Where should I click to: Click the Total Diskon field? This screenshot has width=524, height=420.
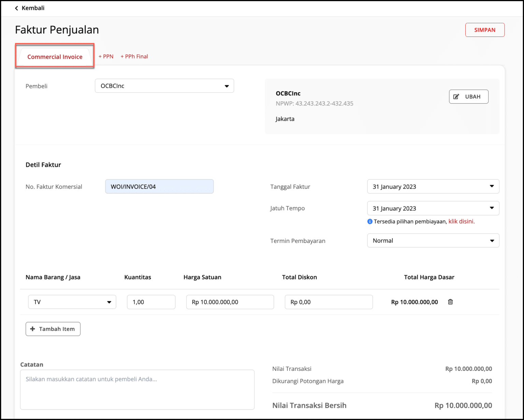[x=329, y=302]
